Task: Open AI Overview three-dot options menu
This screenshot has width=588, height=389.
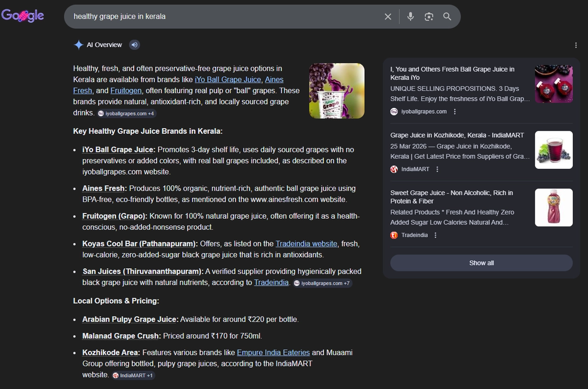Action: 576,45
